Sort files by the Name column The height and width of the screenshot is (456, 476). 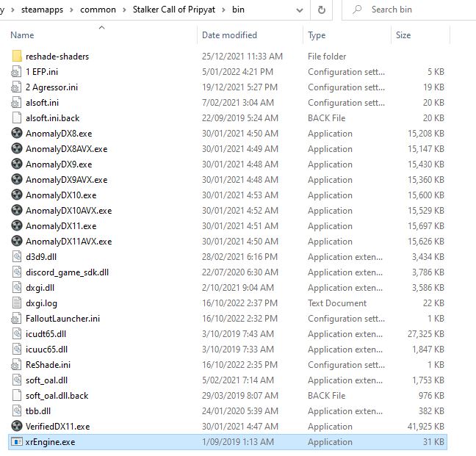coord(22,35)
